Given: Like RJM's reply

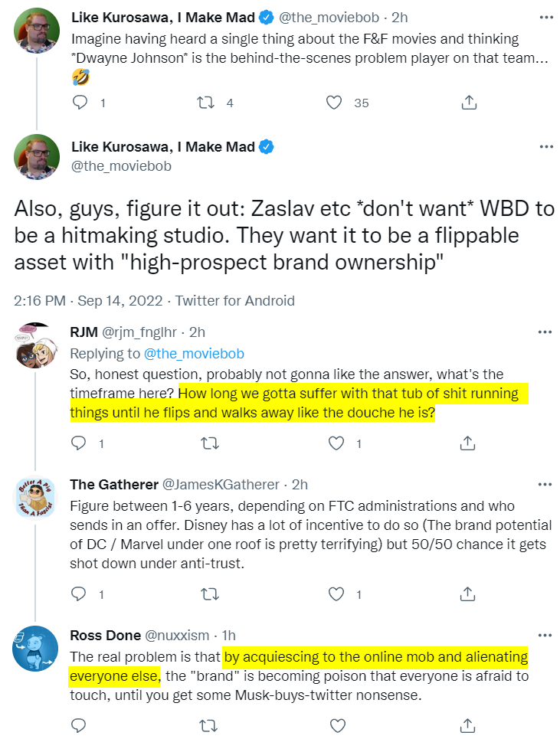Looking at the screenshot, I should 334,443.
